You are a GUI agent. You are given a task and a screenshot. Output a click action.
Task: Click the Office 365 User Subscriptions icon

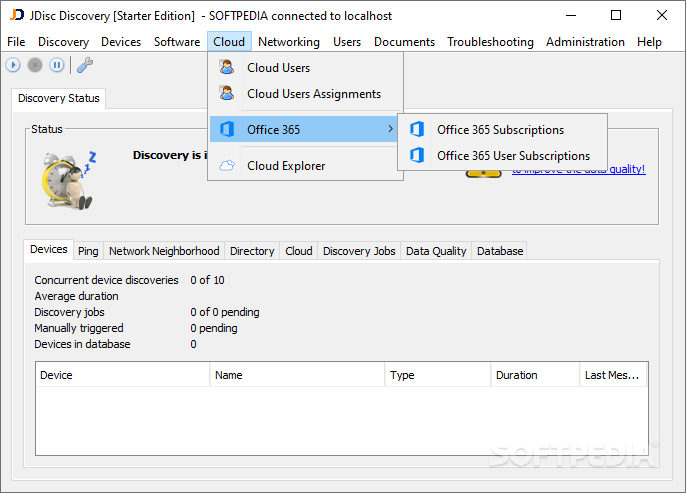(417, 155)
